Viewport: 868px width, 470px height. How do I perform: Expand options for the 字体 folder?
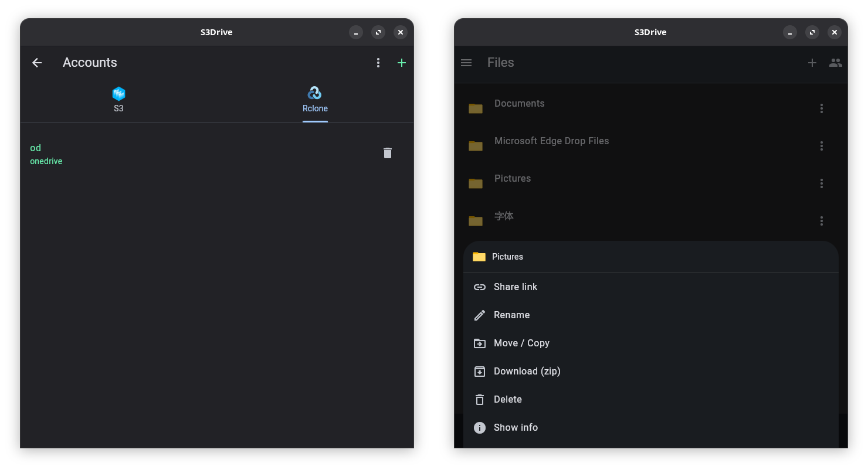[822, 221]
